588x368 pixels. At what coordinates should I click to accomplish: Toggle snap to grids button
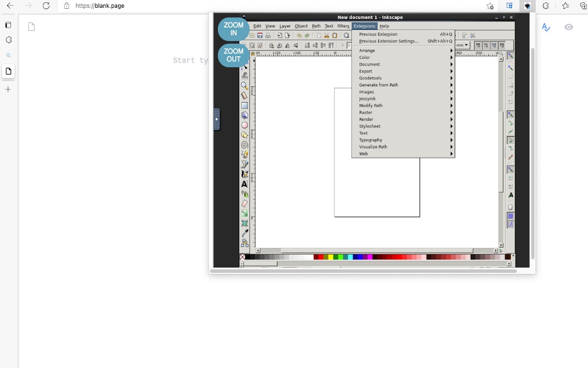[510, 216]
